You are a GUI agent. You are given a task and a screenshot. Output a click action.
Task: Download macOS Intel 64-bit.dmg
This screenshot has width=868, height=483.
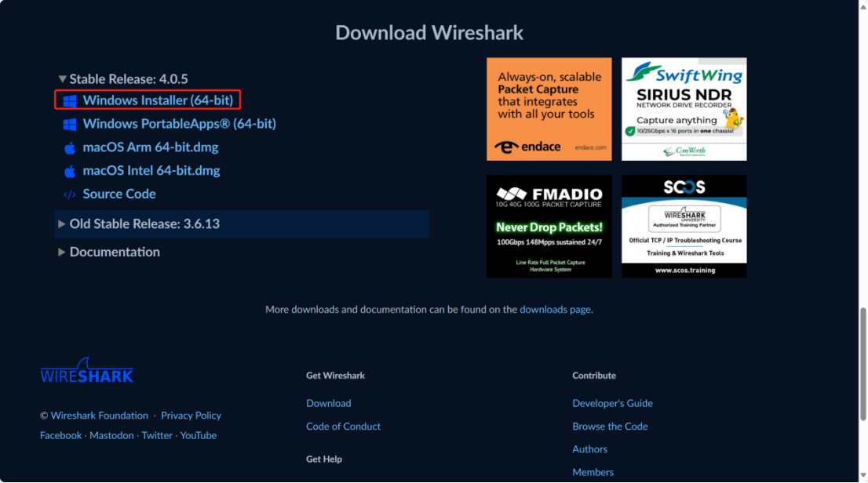151,170
